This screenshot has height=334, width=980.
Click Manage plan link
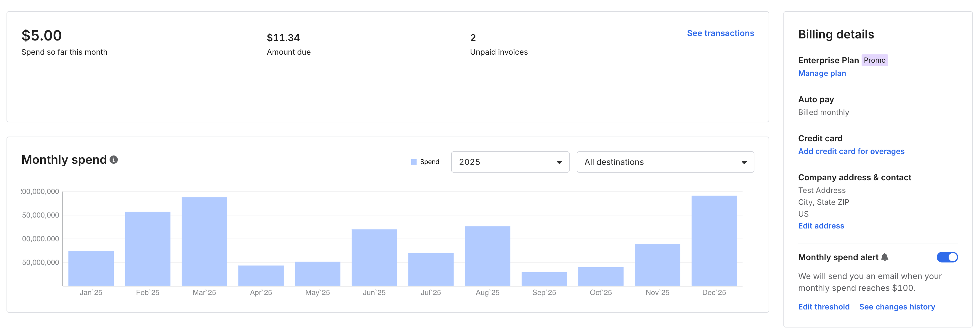(x=822, y=73)
